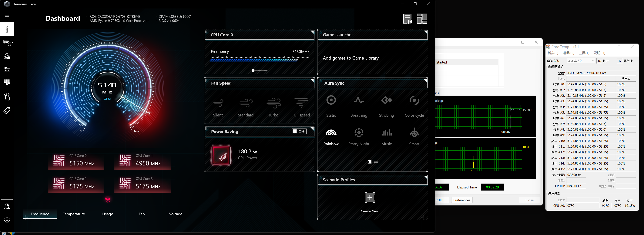The height and width of the screenshot is (235, 644).
Task: Expand the CPU Core 0 panel corner arrow
Action: (312, 32)
